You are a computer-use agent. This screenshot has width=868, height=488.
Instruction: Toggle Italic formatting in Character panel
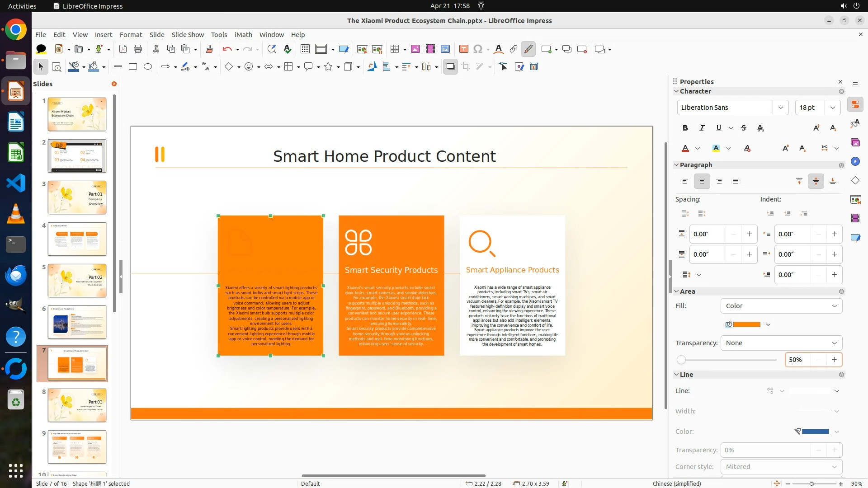[702, 128]
